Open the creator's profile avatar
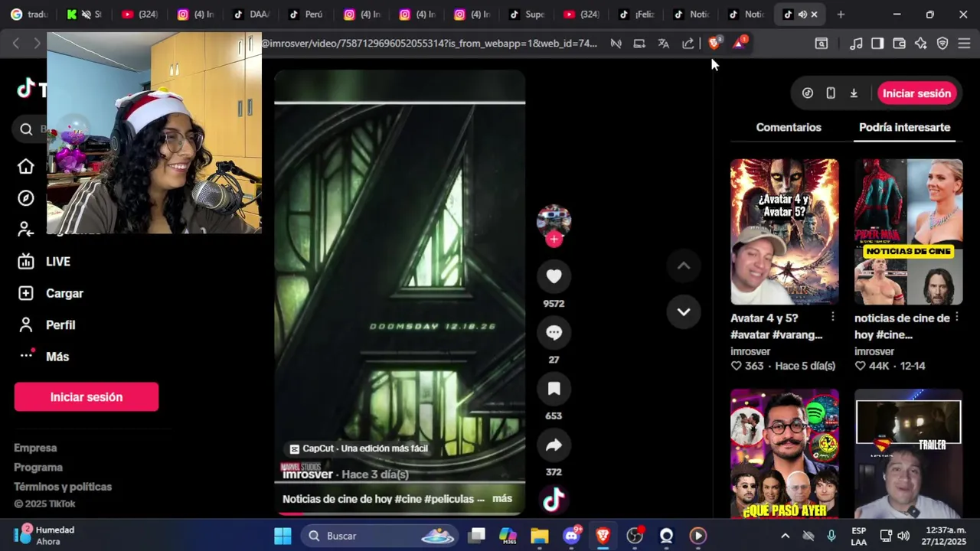This screenshot has height=551, width=980. click(x=554, y=220)
